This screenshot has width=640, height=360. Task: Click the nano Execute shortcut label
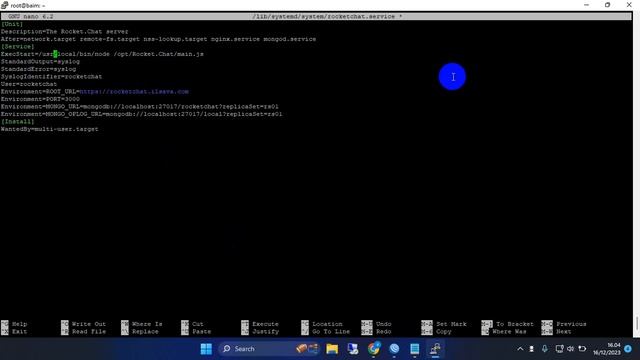265,324
